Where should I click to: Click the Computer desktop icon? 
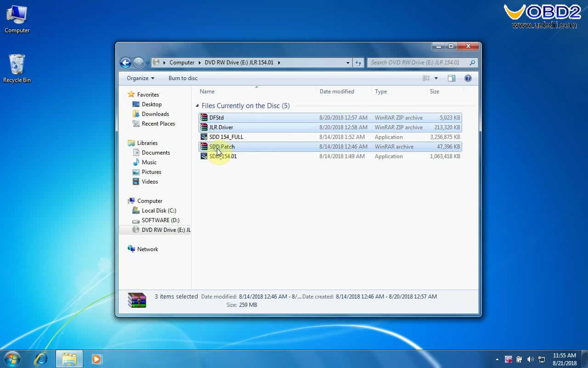[17, 19]
